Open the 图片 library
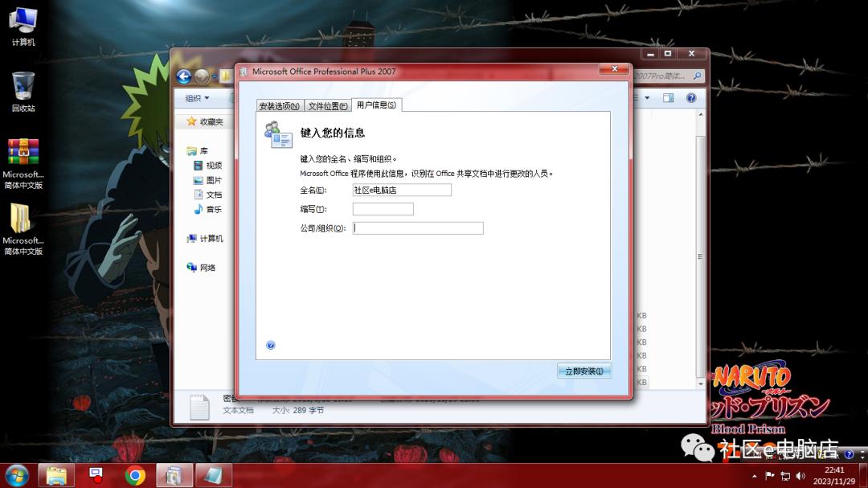The width and height of the screenshot is (868, 488). point(207,180)
